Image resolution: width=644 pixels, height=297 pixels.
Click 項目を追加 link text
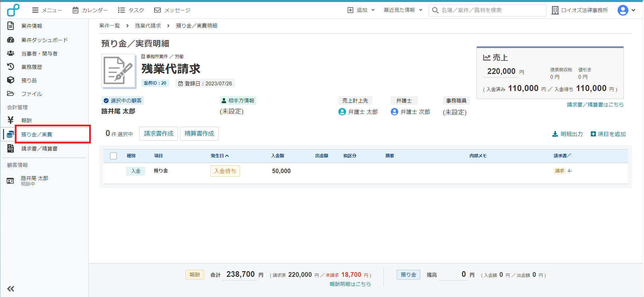(x=612, y=134)
